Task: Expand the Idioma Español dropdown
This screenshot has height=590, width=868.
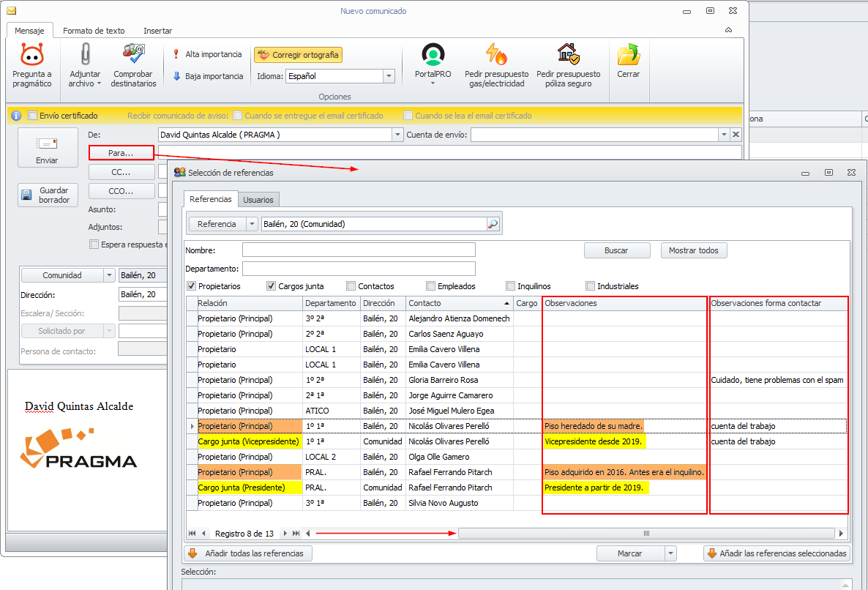Action: (x=389, y=76)
